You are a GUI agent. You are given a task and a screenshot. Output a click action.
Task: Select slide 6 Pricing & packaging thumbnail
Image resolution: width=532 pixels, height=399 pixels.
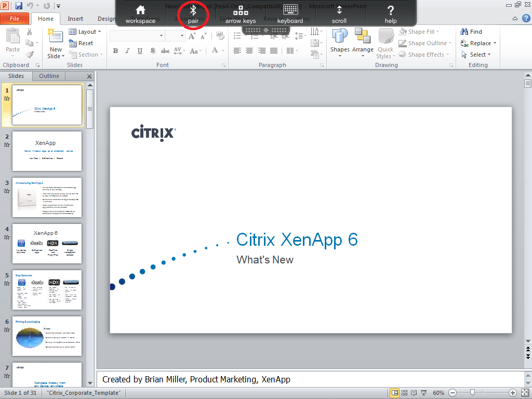(x=47, y=336)
